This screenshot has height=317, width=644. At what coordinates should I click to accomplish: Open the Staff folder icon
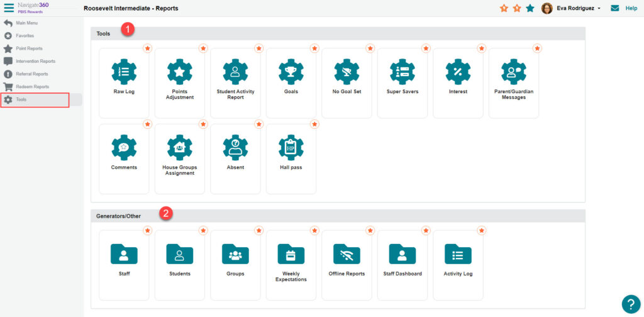(124, 254)
